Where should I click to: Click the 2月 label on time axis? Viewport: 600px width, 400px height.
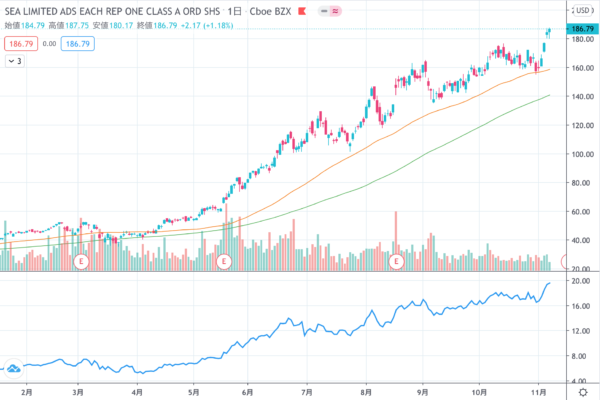tap(26, 392)
